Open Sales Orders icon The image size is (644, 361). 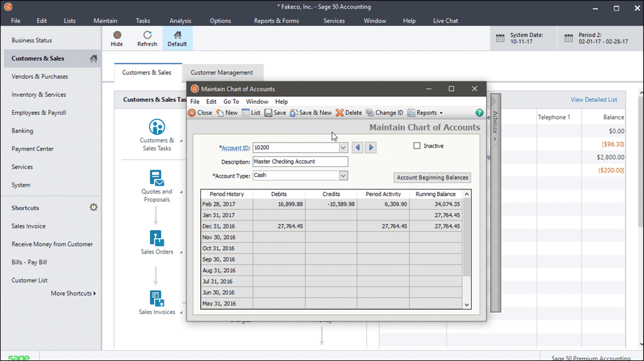pyautogui.click(x=157, y=238)
